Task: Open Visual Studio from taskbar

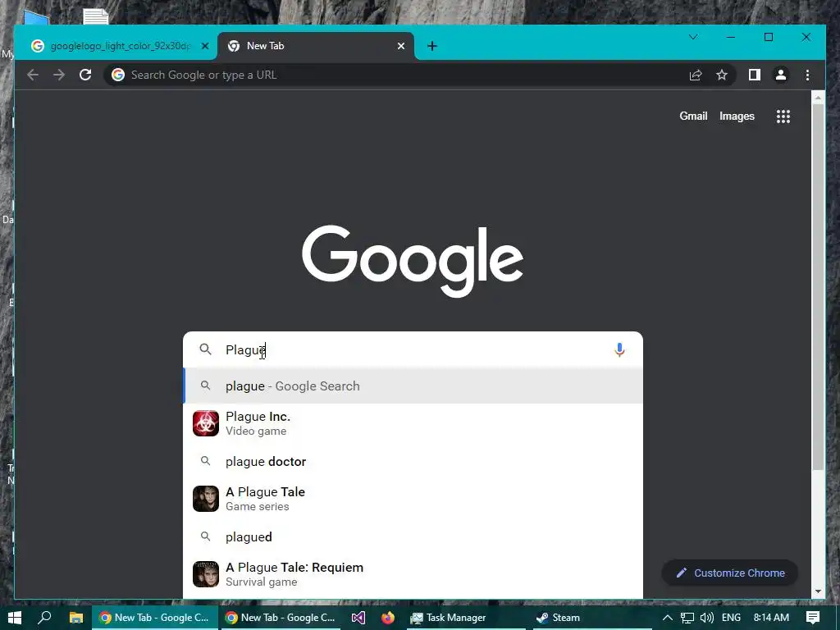Action: tap(358, 618)
